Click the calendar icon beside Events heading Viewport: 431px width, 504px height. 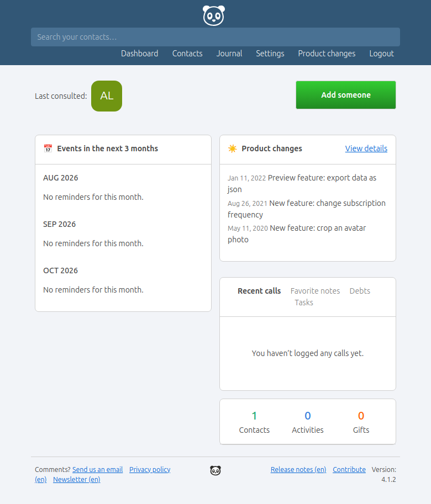(48, 148)
